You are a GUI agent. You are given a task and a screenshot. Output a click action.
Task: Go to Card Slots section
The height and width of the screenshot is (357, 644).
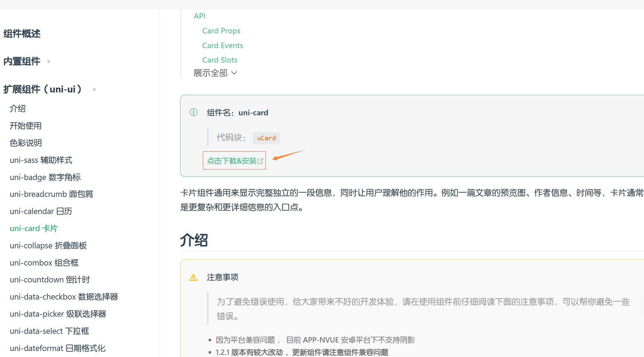[220, 60]
